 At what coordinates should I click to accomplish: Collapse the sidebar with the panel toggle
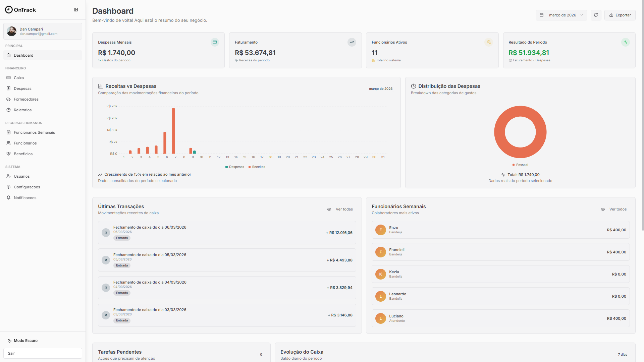coord(76,10)
